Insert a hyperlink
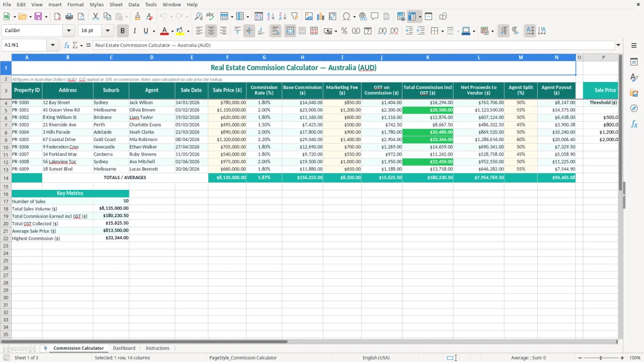The height and width of the screenshot is (362, 644). coord(363,17)
